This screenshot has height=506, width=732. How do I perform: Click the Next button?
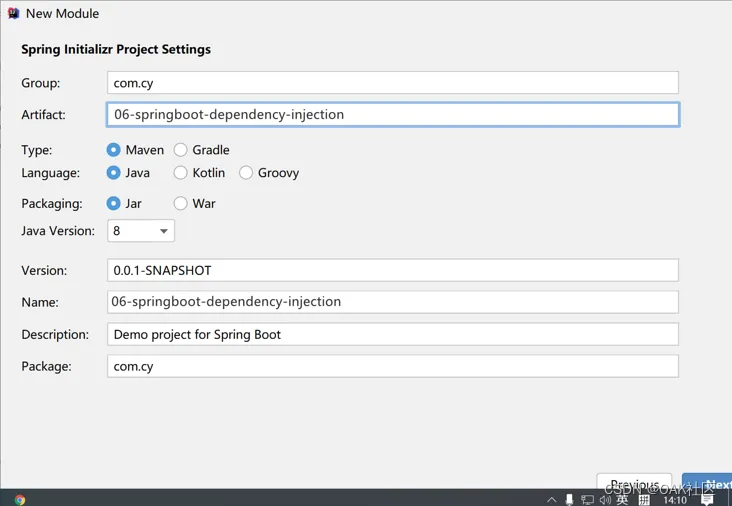click(x=708, y=485)
